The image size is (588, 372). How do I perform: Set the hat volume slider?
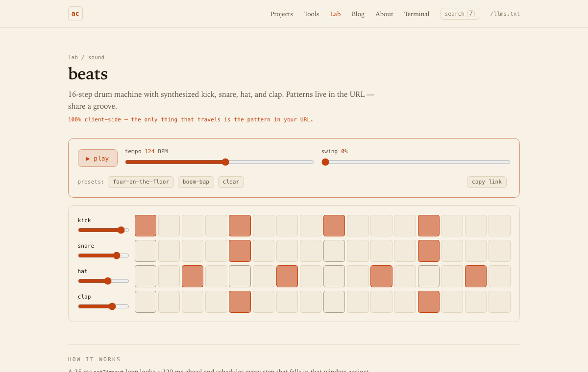[103, 281]
